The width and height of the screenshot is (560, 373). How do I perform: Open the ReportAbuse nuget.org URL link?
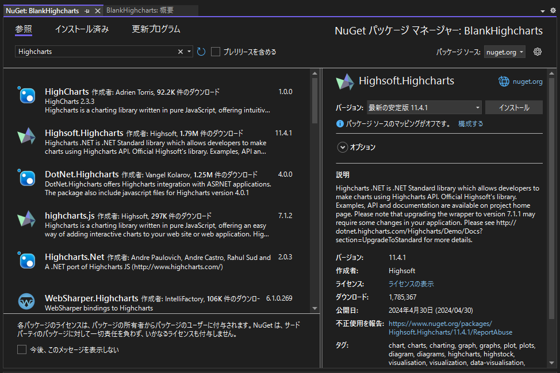[x=450, y=328]
